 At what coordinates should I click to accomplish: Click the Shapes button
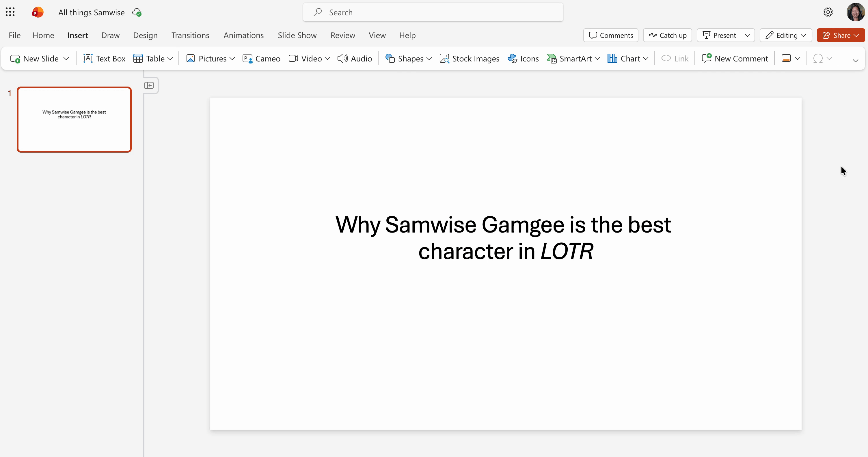404,59
